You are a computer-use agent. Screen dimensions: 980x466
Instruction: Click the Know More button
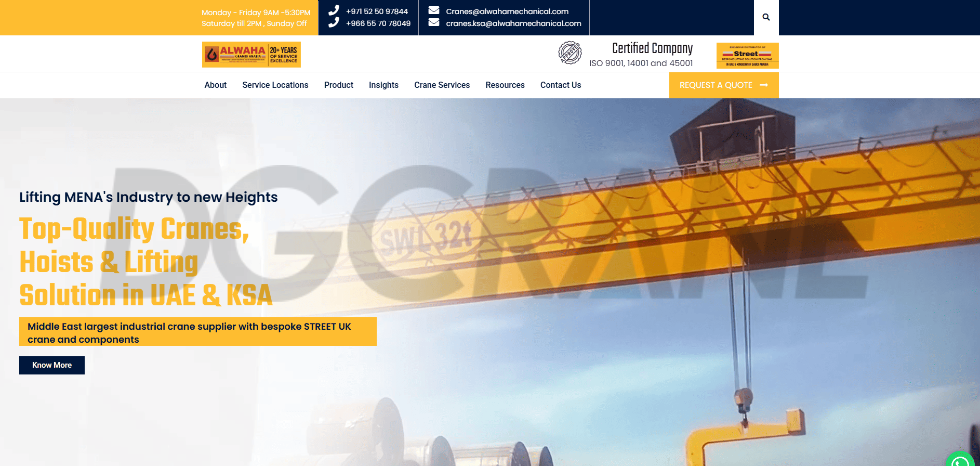click(52, 365)
